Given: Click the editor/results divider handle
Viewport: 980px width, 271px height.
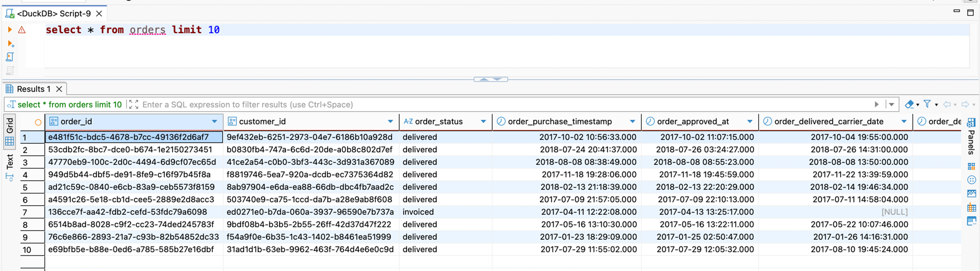Looking at the screenshot, I should coord(491,79).
